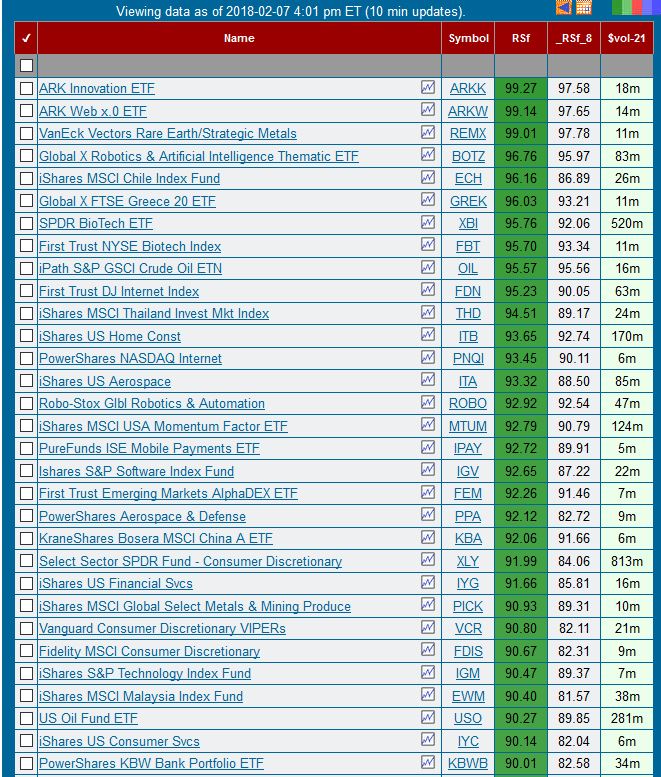Open chart icon for Robo-Stox Robotics row
The height and width of the screenshot is (777, 661).
pyautogui.click(x=428, y=402)
